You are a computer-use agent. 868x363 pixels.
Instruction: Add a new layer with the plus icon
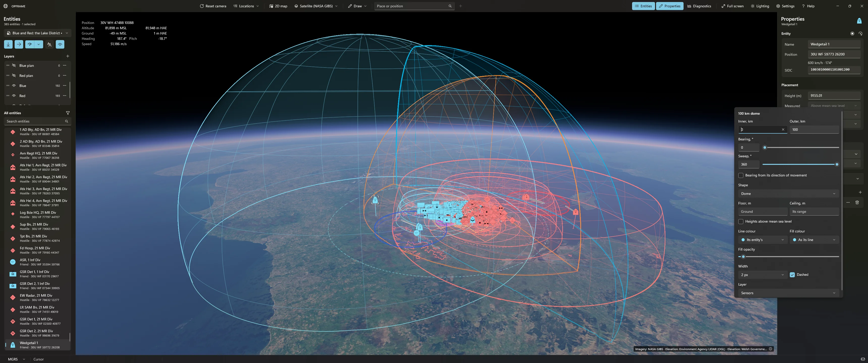point(68,56)
